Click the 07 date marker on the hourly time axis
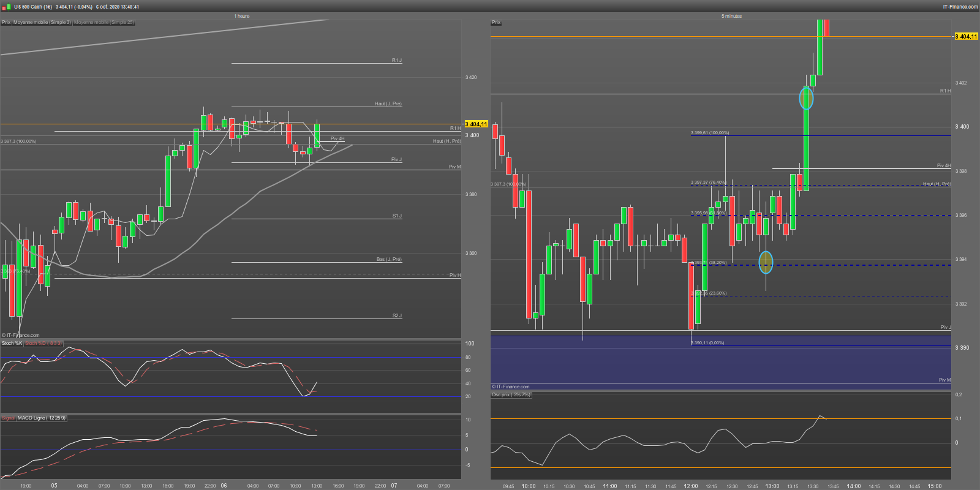 [x=394, y=486]
